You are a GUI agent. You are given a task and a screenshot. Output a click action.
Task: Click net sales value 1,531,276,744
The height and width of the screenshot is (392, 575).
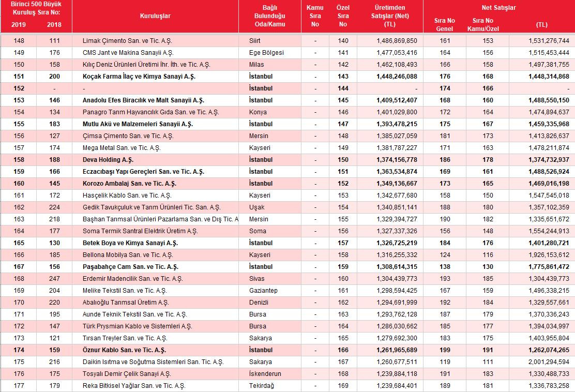point(549,41)
